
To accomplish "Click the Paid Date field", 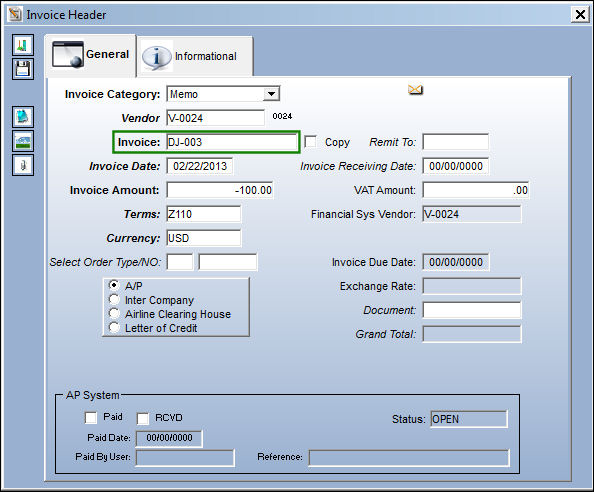I will pyautogui.click(x=169, y=438).
